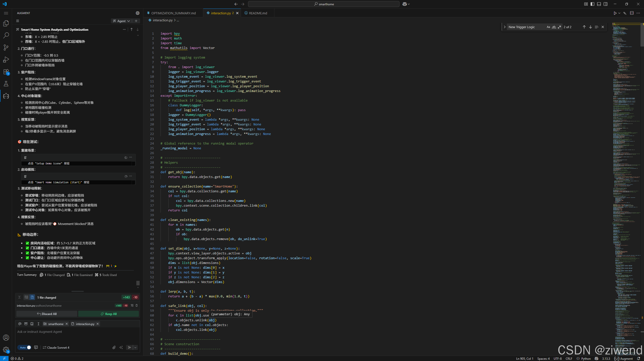Screen dimensions: 644x361
Task: Open the Run and Debug view
Action: coord(6,60)
